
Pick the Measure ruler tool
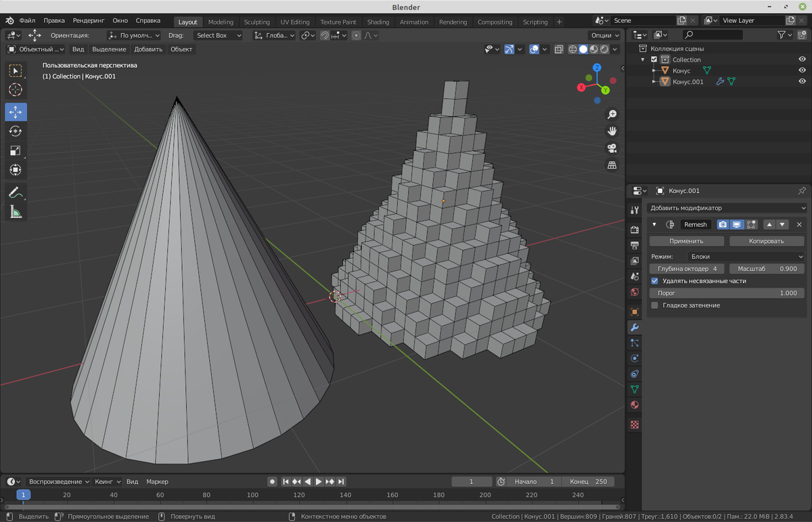pos(16,213)
